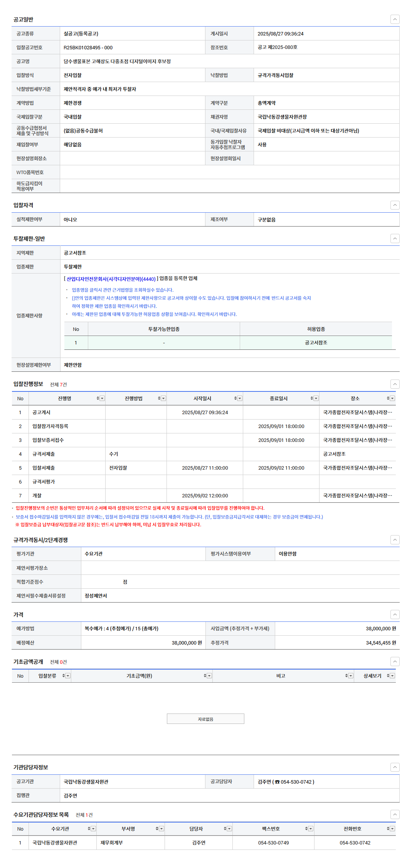Open filter dropdown for 진행방법 column
This screenshot has height=868, width=407.
coord(163,398)
